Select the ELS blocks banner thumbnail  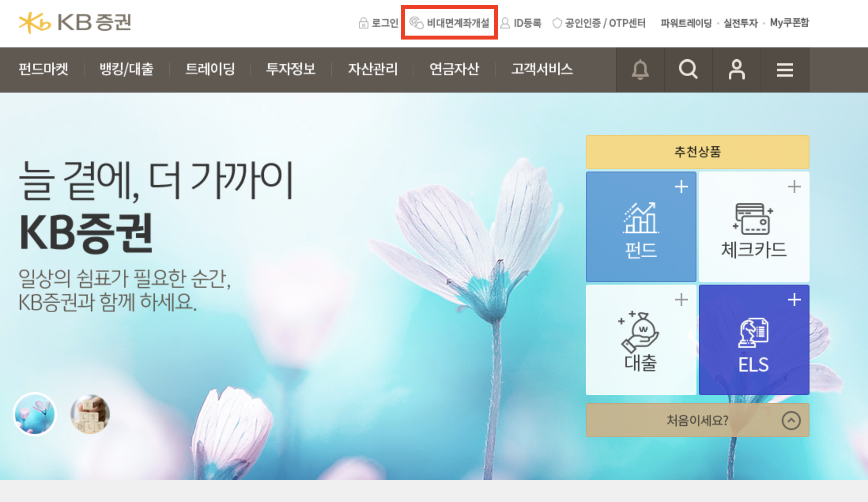coord(90,414)
